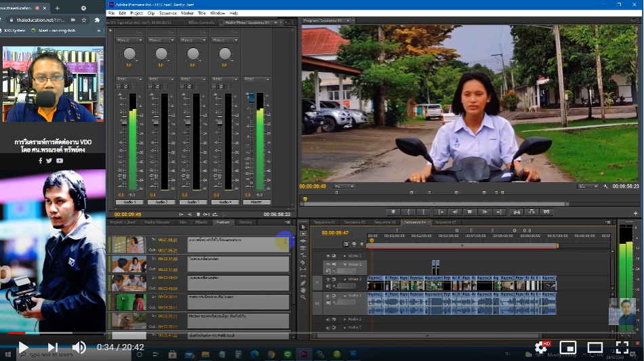This screenshot has width=644, height=361.
Task: Open the Marker menu
Action: pyautogui.click(x=187, y=13)
